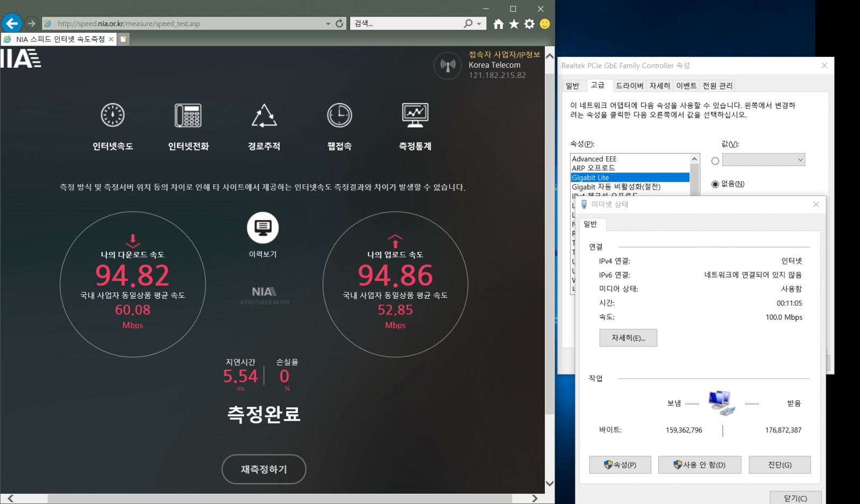Image resolution: width=860 pixels, height=504 pixels.
Task: Click horizontal scrollbar right arrow
Action: click(x=535, y=499)
